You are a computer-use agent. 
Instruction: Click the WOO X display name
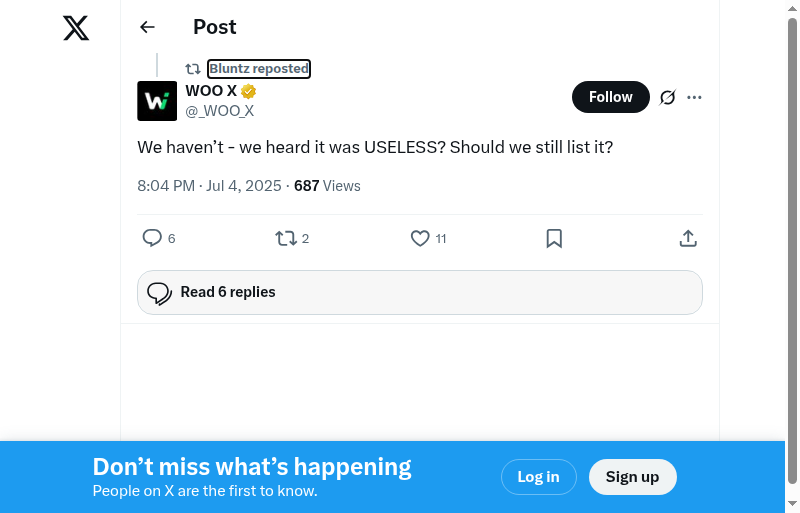[x=211, y=91]
